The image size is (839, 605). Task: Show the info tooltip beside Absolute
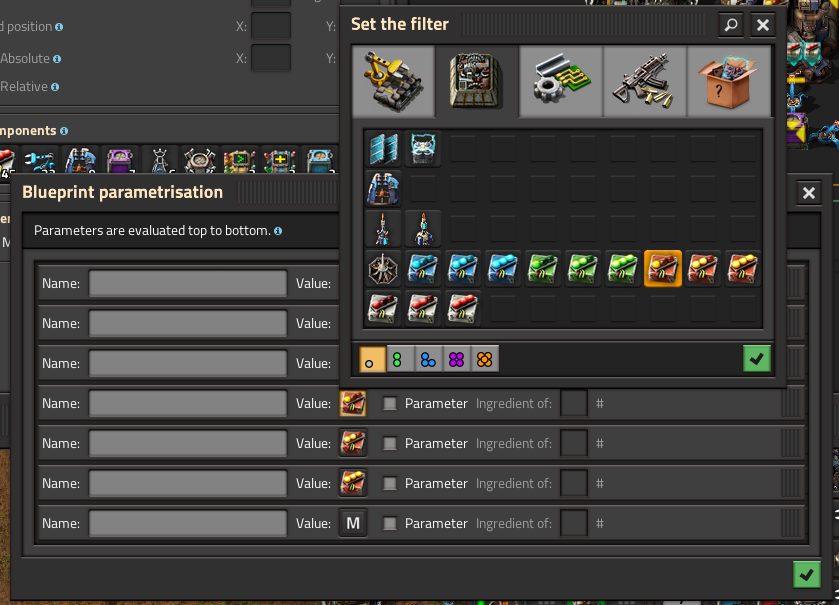[x=57, y=59]
